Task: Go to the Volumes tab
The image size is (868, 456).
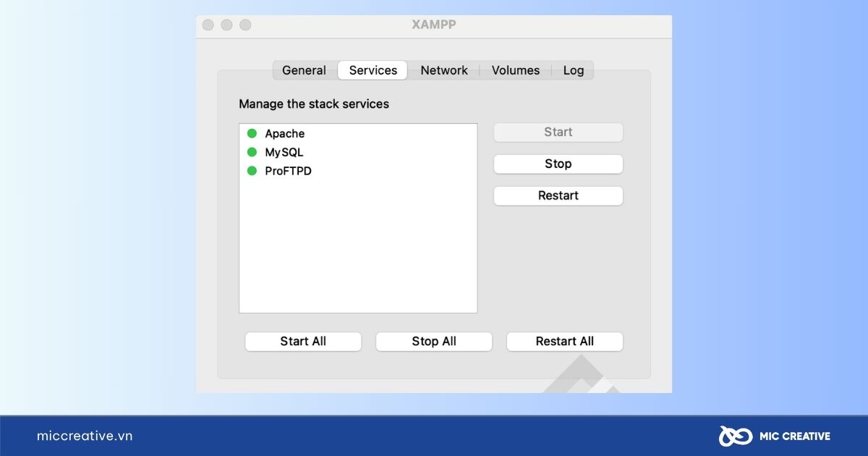Action: pyautogui.click(x=516, y=70)
